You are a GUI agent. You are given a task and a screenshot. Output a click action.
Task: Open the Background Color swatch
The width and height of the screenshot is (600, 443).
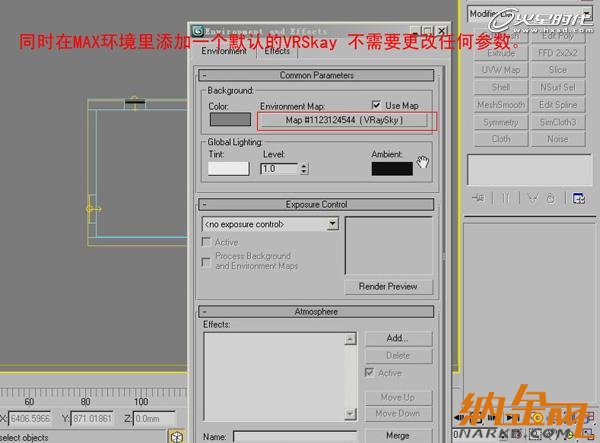click(230, 119)
